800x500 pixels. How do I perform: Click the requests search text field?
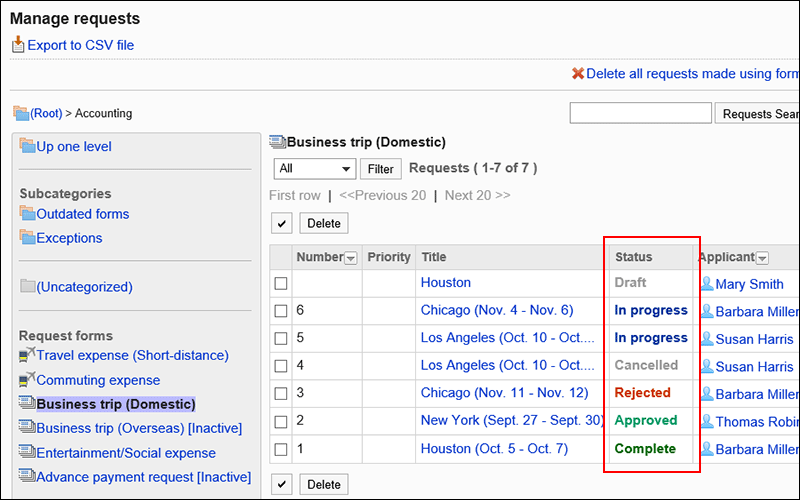tap(641, 113)
